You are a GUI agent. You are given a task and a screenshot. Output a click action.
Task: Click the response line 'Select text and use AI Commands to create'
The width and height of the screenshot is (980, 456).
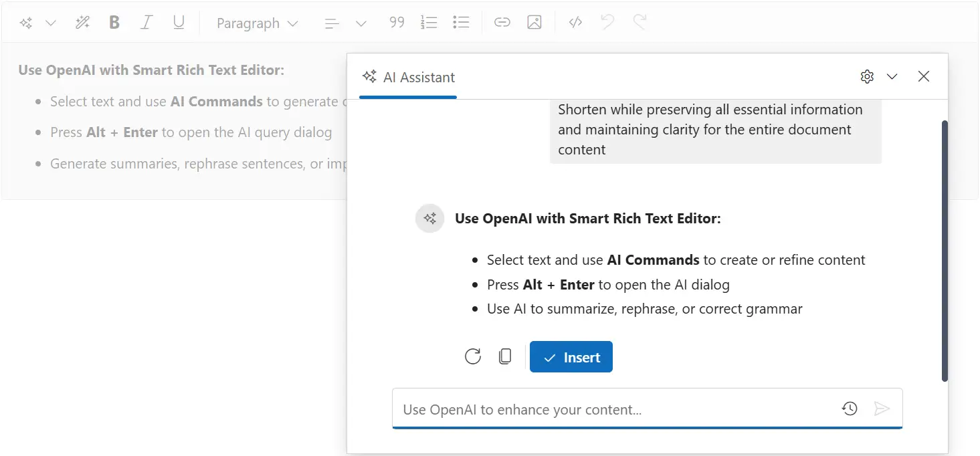click(x=676, y=260)
